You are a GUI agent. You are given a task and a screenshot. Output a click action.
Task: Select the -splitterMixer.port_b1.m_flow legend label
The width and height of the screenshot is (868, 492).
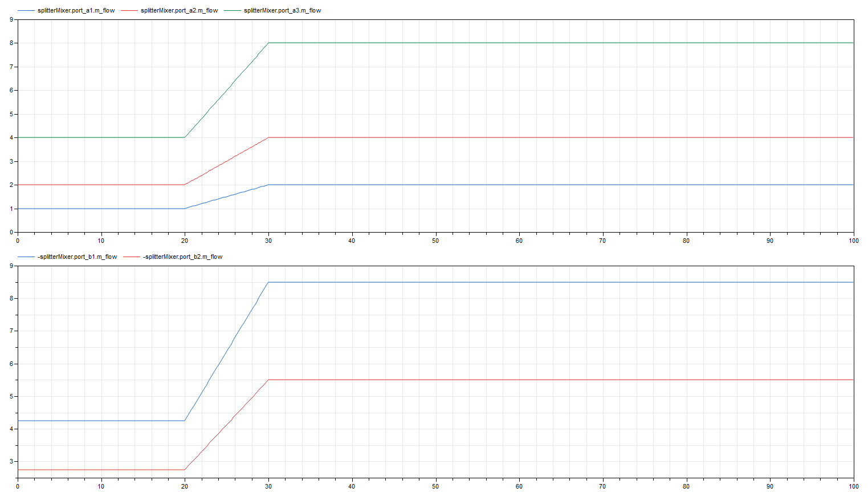(x=77, y=257)
